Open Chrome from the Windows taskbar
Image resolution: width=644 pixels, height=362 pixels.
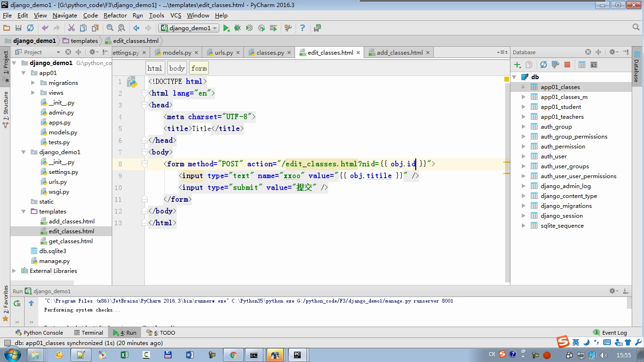tap(233, 355)
